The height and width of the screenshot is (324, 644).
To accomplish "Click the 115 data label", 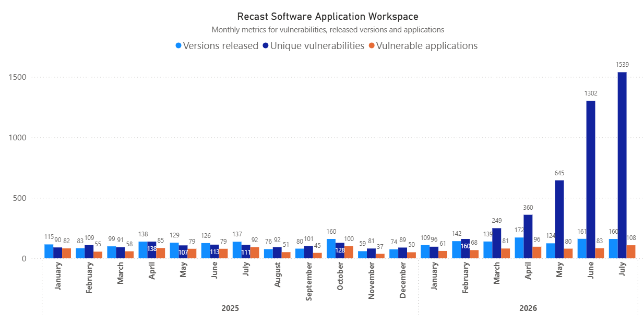I will point(49,237).
